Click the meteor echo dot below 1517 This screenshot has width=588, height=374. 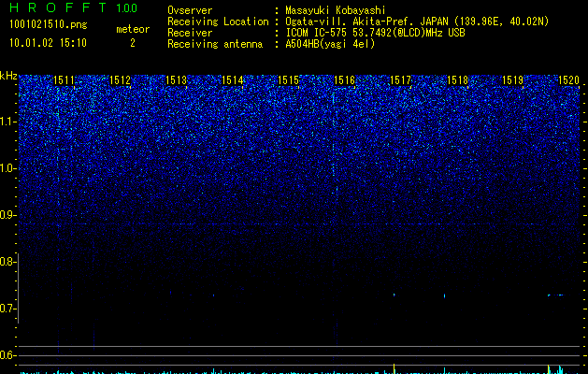click(394, 295)
